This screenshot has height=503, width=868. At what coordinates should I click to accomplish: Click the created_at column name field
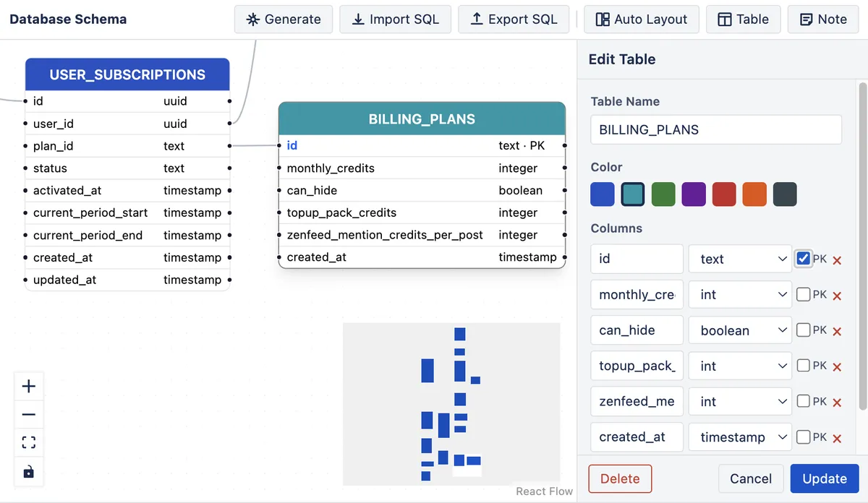(637, 437)
